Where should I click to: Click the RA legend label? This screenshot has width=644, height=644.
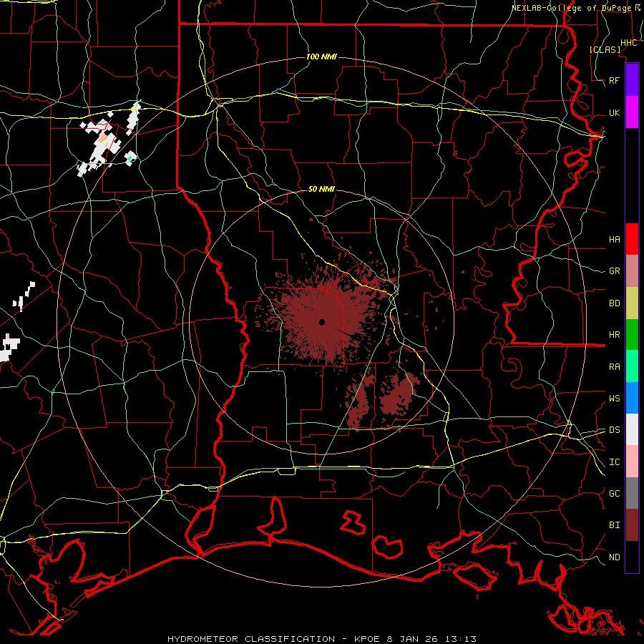coord(614,366)
